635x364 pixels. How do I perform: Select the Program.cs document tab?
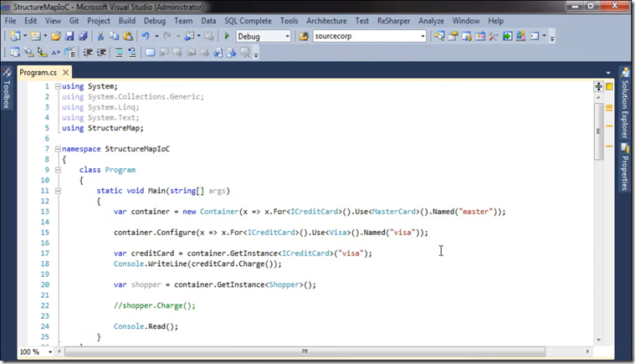(x=38, y=73)
